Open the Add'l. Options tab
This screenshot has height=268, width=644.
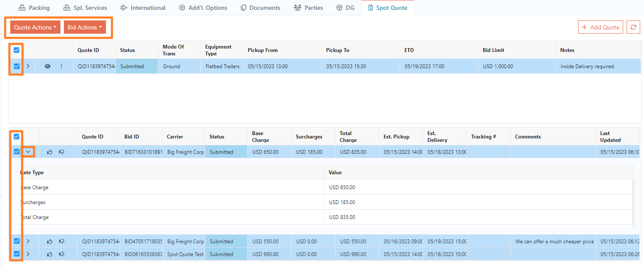203,8
